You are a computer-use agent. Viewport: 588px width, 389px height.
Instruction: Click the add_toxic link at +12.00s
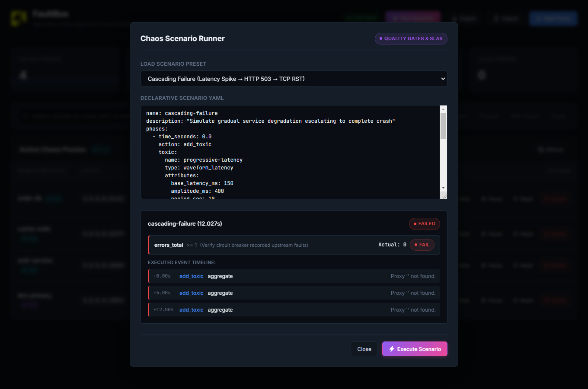click(192, 310)
